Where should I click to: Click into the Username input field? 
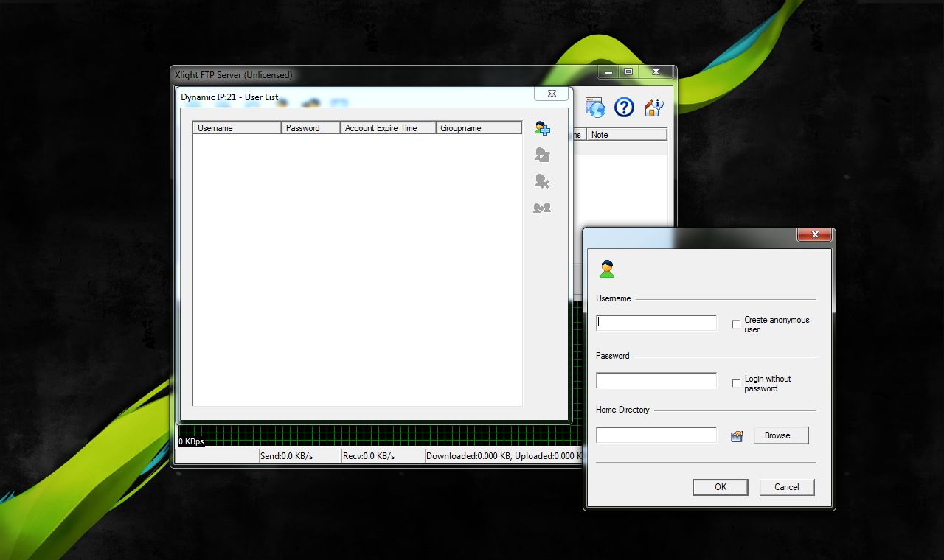656,323
